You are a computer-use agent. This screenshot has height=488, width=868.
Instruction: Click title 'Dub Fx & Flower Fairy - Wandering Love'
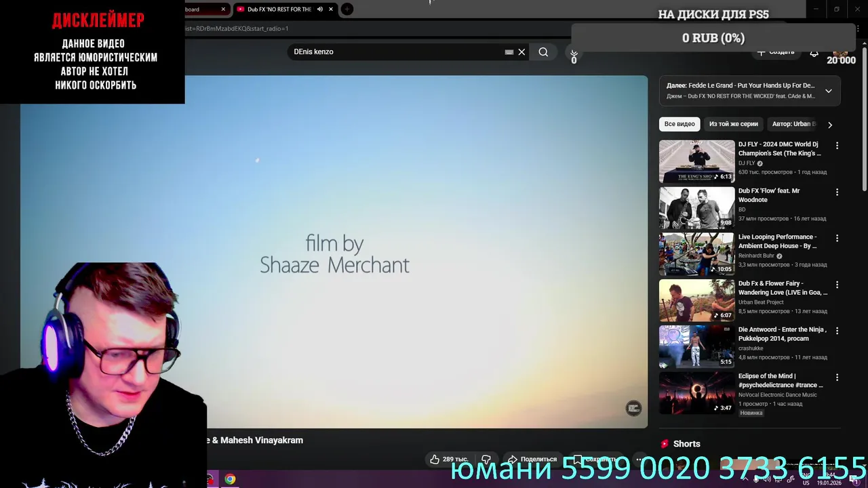pos(783,288)
